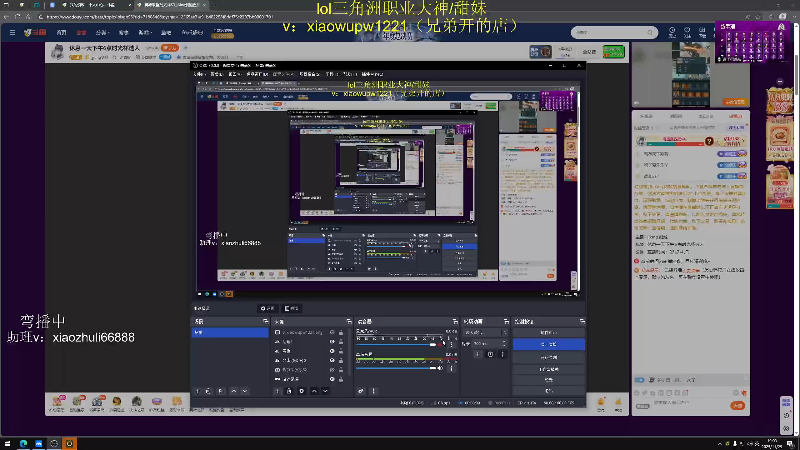Viewport: 800px width, 450px height.
Task: Open source Filters button above Sources panel
Action: coord(292,308)
